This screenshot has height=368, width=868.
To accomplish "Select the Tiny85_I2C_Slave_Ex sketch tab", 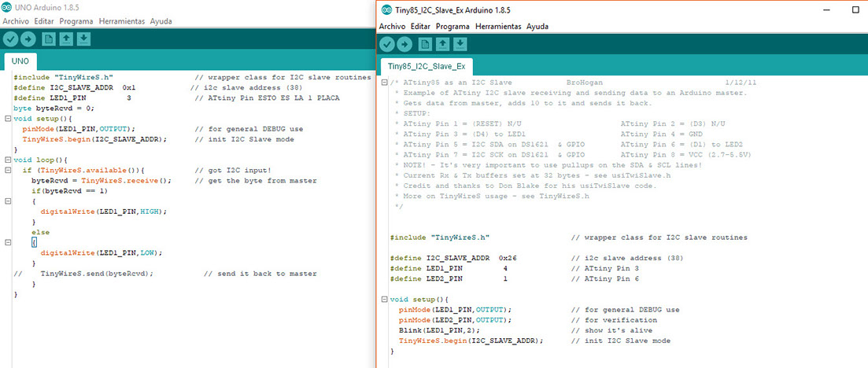I will [x=427, y=66].
